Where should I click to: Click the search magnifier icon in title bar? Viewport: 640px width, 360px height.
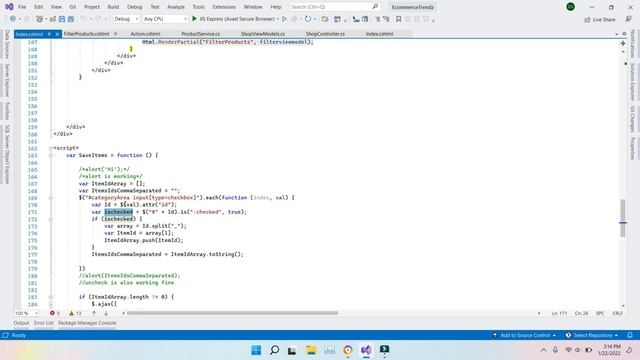[375, 7]
